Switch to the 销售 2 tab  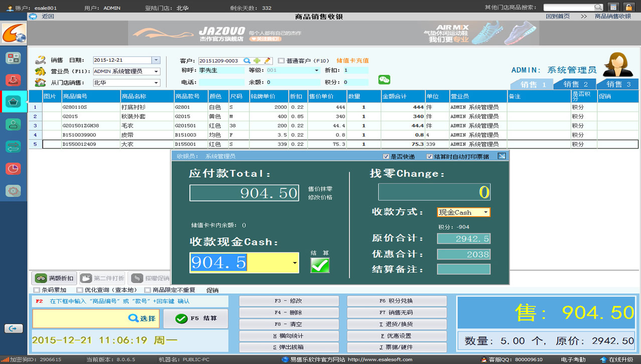pos(575,84)
